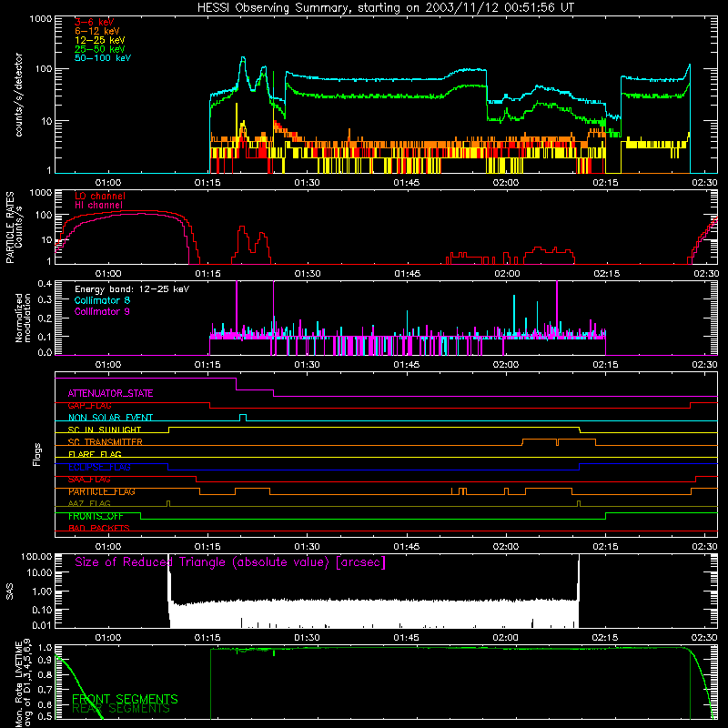Click the "0.9" y-axis value of the livetime panel
Viewport: 728px width, 728px height.
click(45, 660)
